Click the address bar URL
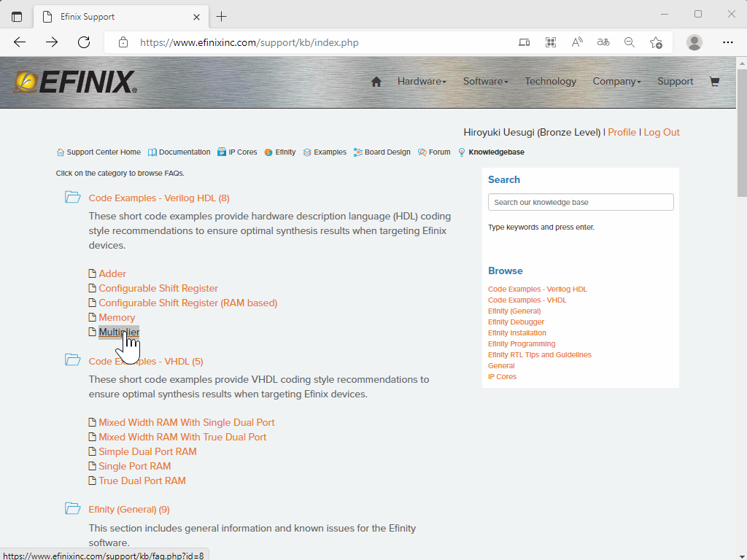747x560 pixels. click(249, 42)
